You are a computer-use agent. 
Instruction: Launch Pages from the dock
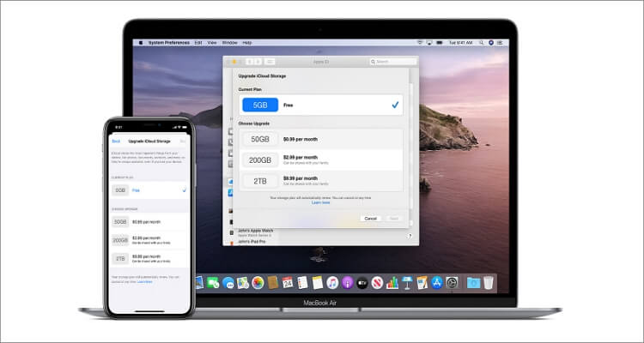click(x=422, y=283)
